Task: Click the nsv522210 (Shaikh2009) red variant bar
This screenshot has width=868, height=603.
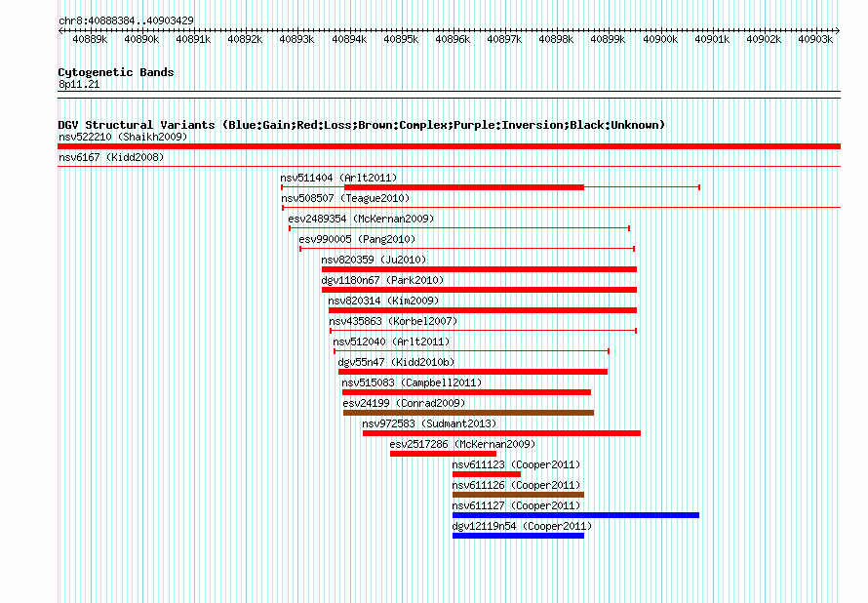Action: pyautogui.click(x=449, y=146)
